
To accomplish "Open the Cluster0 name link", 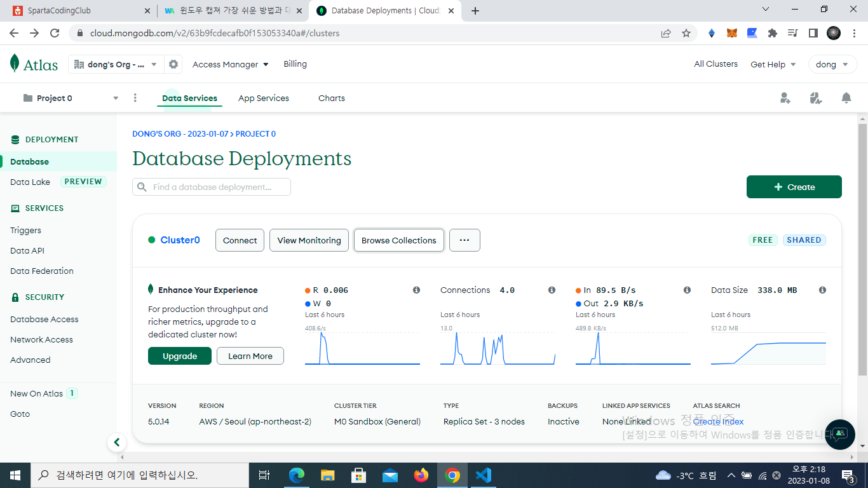I will click(x=180, y=240).
